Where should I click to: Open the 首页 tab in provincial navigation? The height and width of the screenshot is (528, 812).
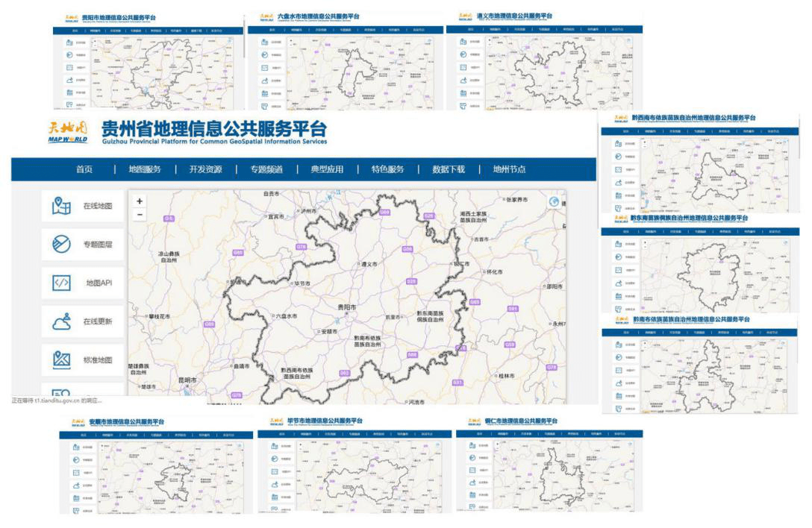(x=84, y=169)
